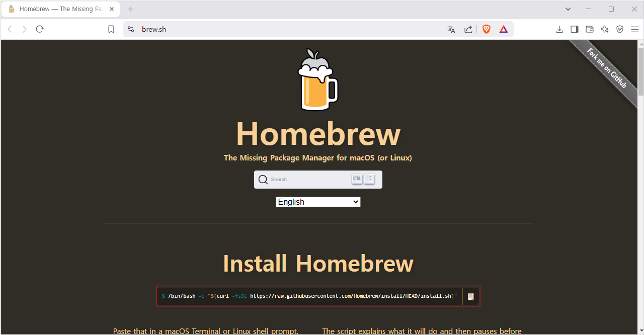The height and width of the screenshot is (335, 644).
Task: Select the Homebrew browser tab
Action: (x=60, y=9)
